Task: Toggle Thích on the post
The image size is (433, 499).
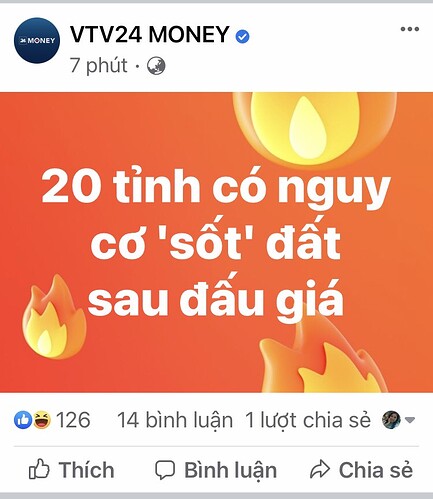Action: pos(71,470)
